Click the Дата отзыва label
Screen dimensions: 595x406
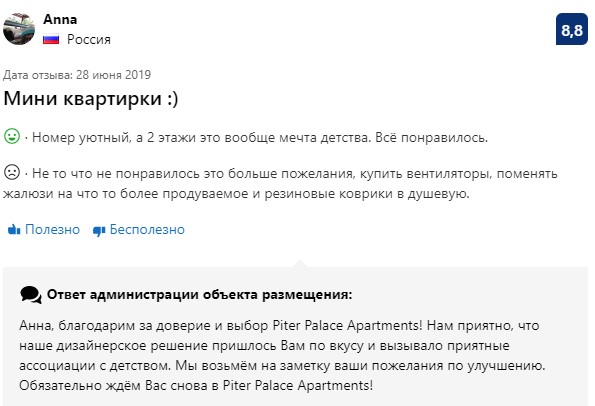38,75
